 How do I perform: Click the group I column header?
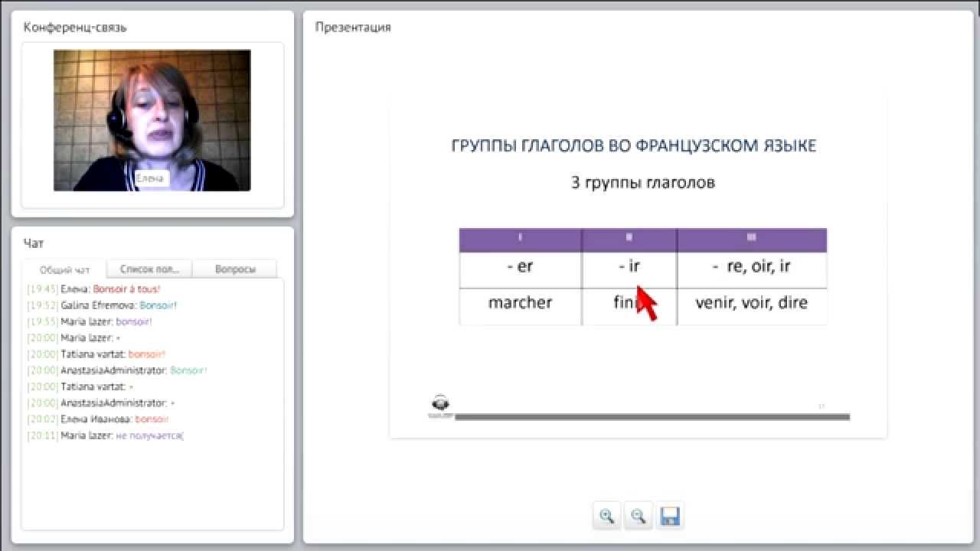[521, 240]
